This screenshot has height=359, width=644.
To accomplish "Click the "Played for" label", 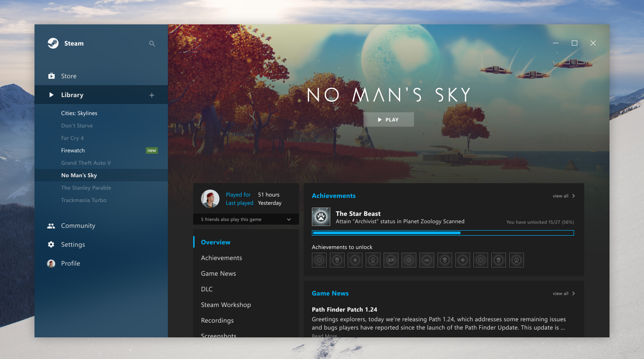I will pyautogui.click(x=238, y=195).
